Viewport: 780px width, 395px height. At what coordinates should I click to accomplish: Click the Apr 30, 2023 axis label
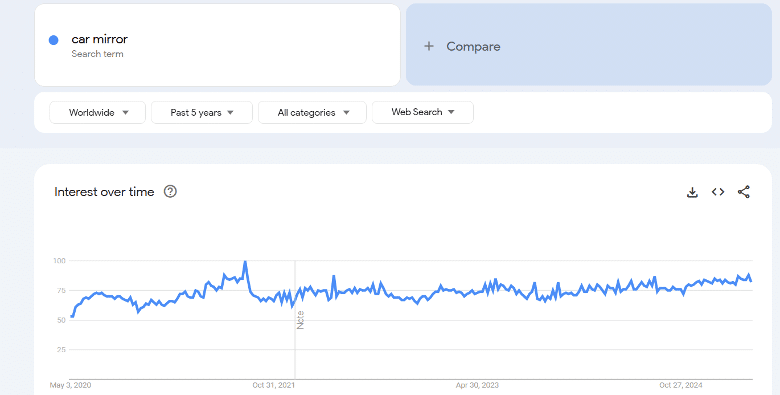click(477, 385)
